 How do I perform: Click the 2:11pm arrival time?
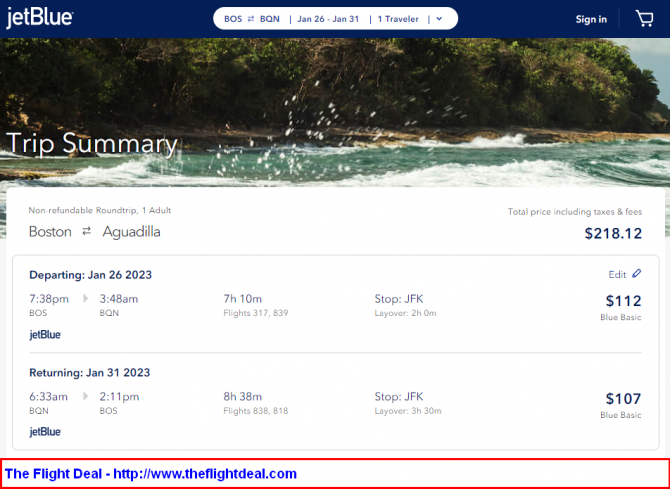(119, 397)
